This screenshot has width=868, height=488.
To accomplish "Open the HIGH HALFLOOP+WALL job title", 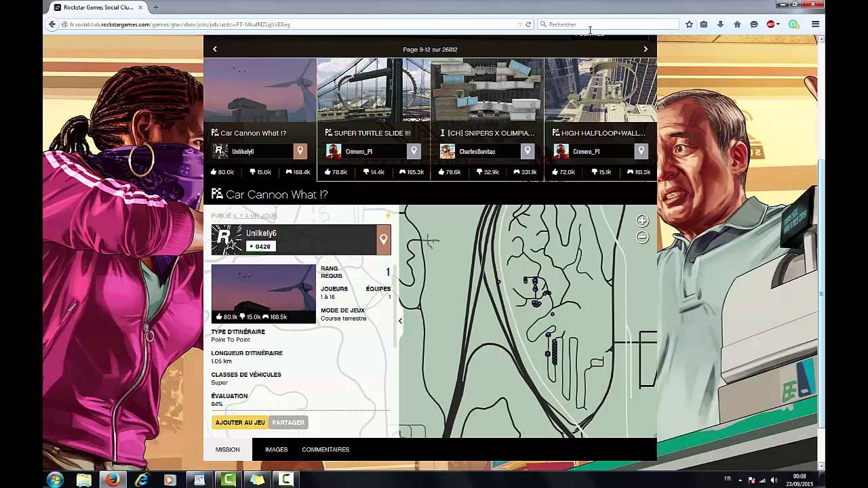I will click(x=604, y=133).
